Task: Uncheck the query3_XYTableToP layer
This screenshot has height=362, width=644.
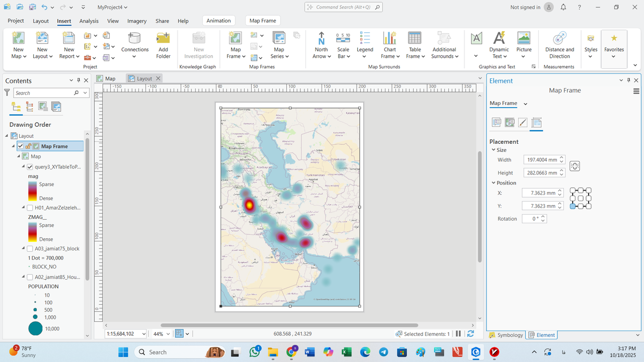Action: (x=30, y=167)
